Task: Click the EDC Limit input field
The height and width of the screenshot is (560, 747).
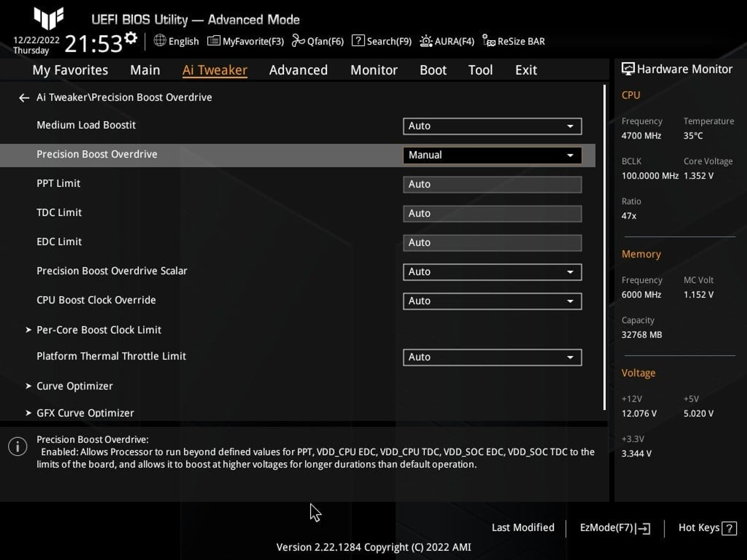Action: pyautogui.click(x=492, y=243)
